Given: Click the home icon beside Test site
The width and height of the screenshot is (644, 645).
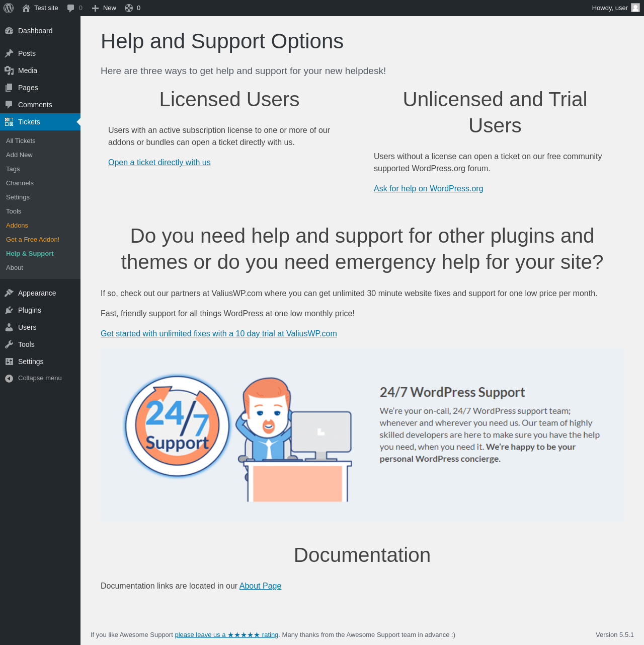Looking at the screenshot, I should (x=26, y=8).
